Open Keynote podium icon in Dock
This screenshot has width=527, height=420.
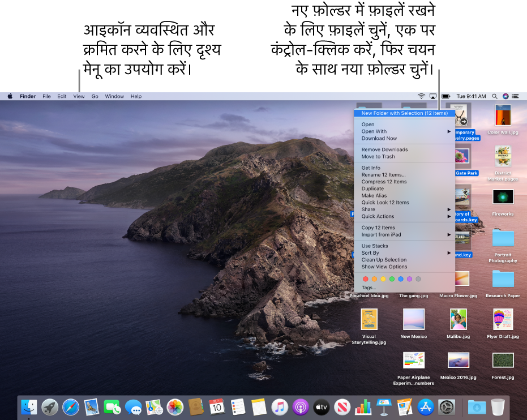[x=384, y=407]
